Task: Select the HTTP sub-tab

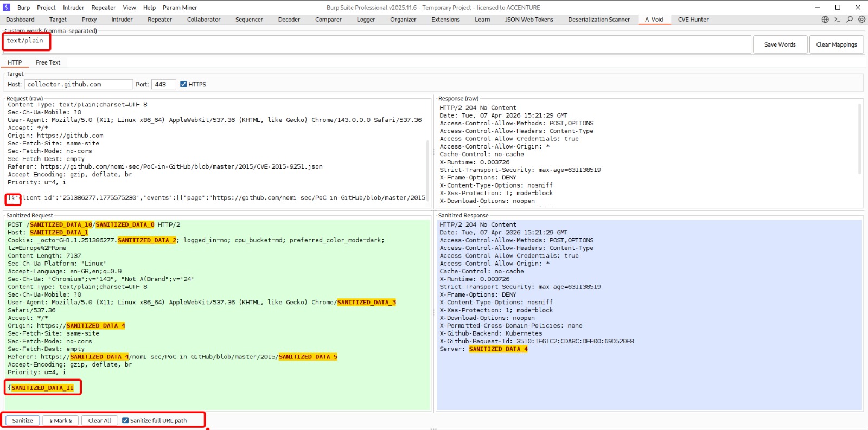Action: [x=15, y=62]
